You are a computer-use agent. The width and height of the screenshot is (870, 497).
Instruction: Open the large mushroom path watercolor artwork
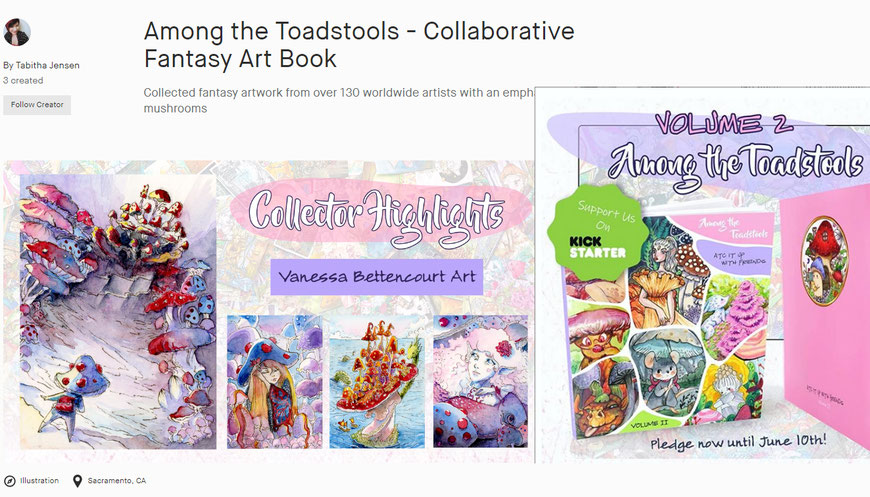click(118, 312)
